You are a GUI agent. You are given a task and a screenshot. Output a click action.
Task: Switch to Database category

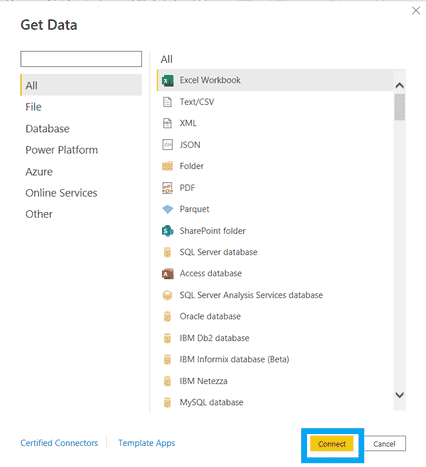(x=47, y=129)
